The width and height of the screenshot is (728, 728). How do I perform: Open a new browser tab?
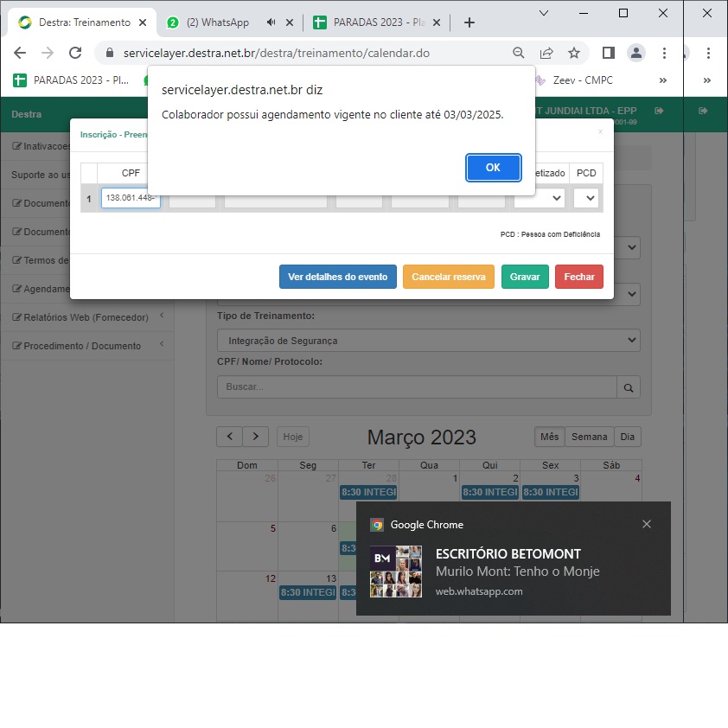pyautogui.click(x=469, y=22)
